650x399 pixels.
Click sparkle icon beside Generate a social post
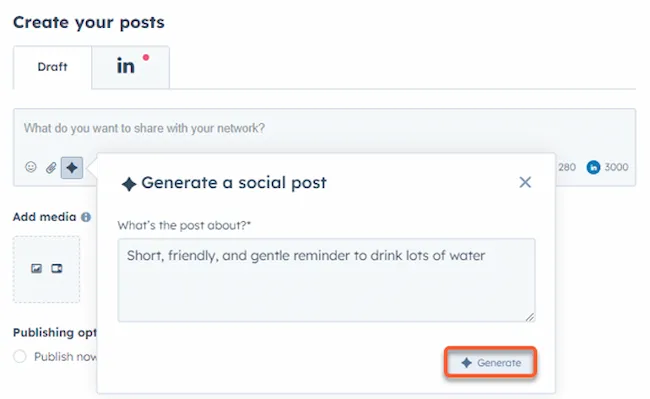click(x=129, y=184)
